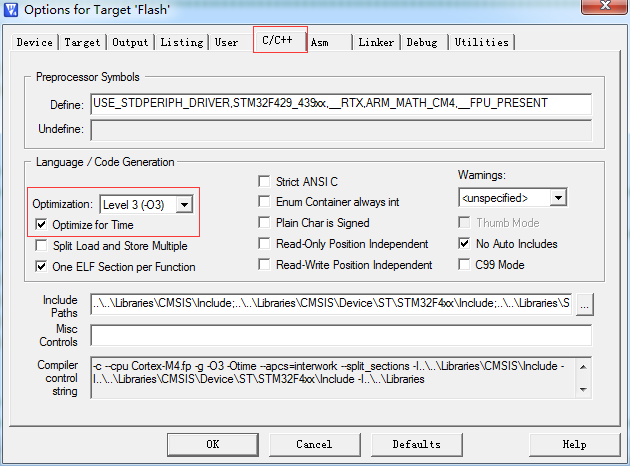Open the Debug tab
The width and height of the screenshot is (630, 466).
click(422, 42)
